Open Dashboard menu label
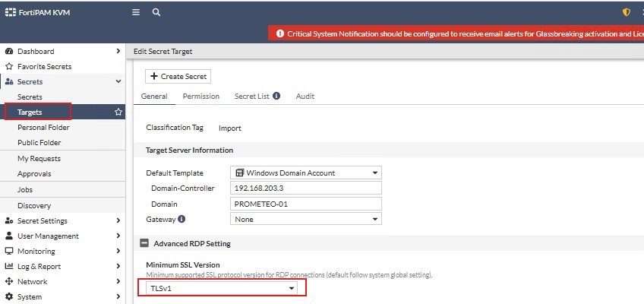The width and height of the screenshot is (644, 304). 36,52
